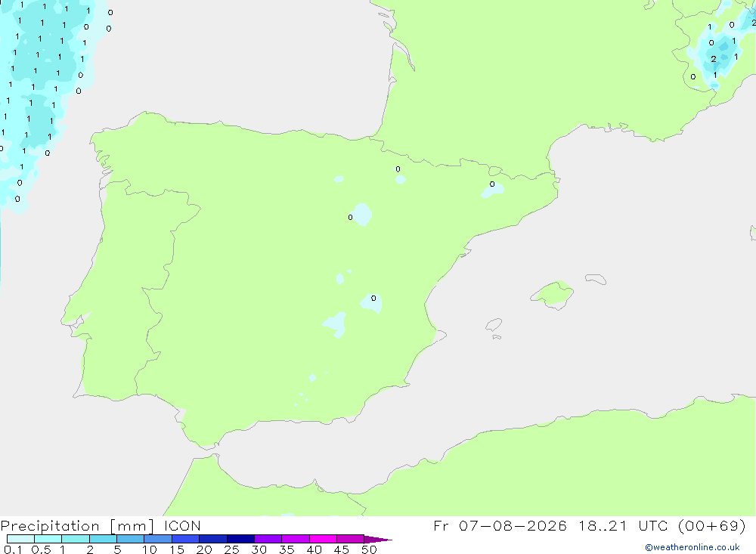Click the legend value "50"
The width and height of the screenshot is (756, 554).
(369, 549)
